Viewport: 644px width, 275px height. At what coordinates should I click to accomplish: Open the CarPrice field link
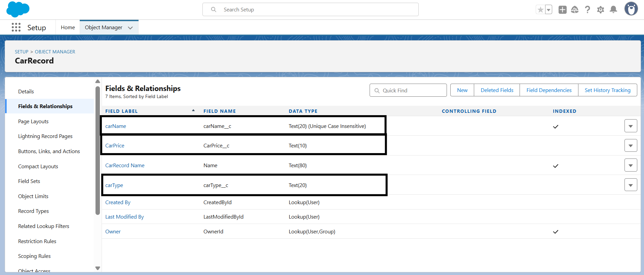point(115,145)
